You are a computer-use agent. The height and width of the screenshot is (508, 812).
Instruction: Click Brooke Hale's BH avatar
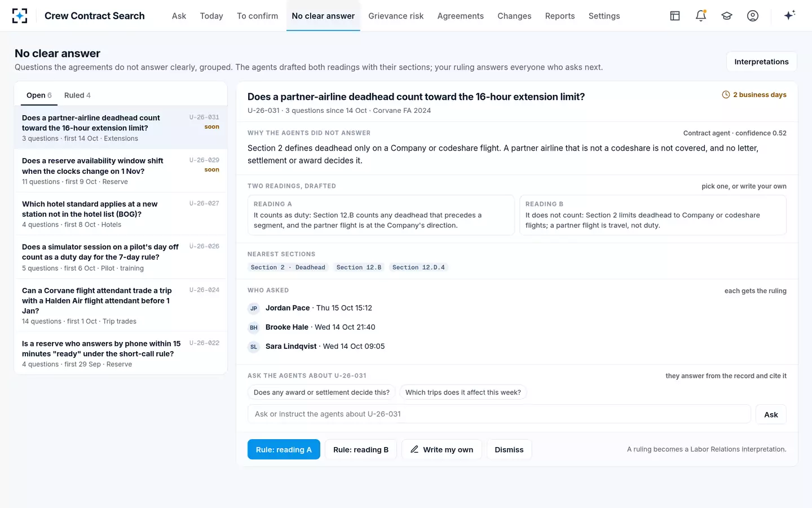coord(254,327)
